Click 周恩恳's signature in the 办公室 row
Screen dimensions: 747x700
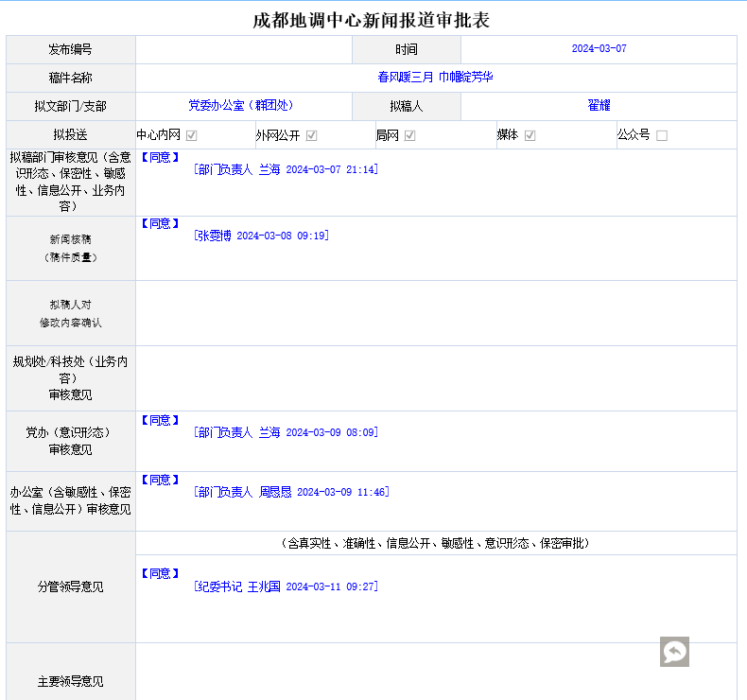(x=291, y=492)
